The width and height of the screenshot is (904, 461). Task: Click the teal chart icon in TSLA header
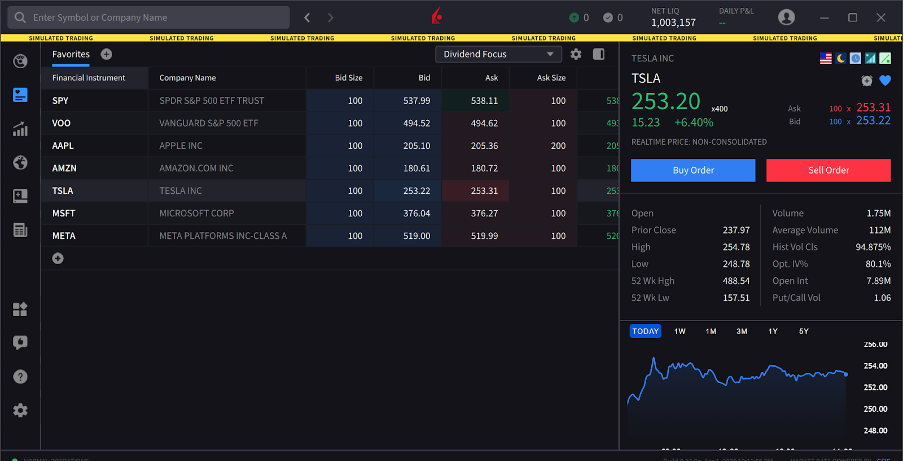tap(871, 58)
